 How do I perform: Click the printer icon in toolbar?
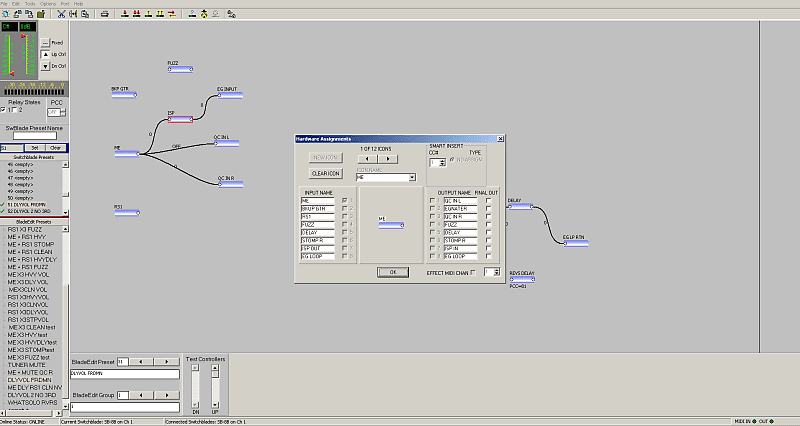pyautogui.click(x=107, y=14)
